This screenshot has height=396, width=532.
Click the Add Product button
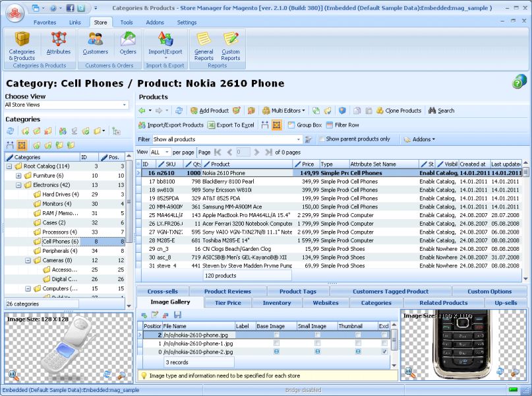click(x=210, y=111)
